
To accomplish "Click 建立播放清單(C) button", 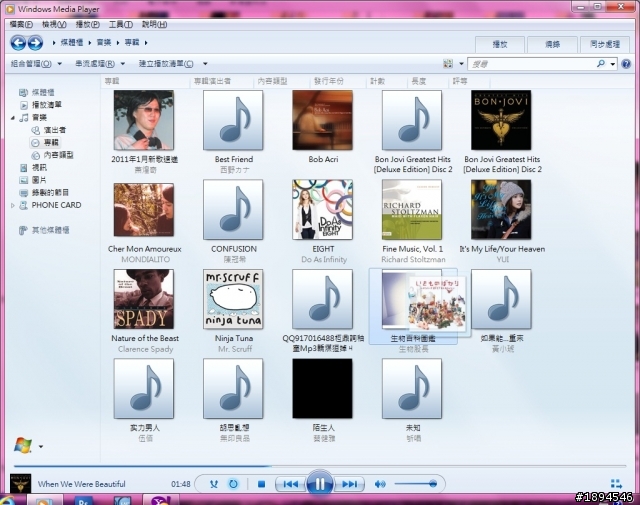I will (166, 64).
